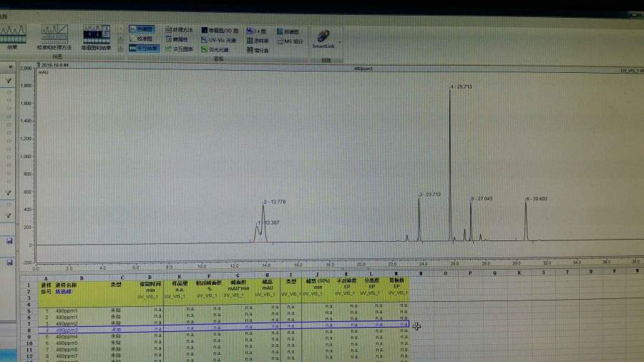This screenshot has width=644, height=362.
Task: Click the 进样名称 injection name header cell
Action: 66,285
